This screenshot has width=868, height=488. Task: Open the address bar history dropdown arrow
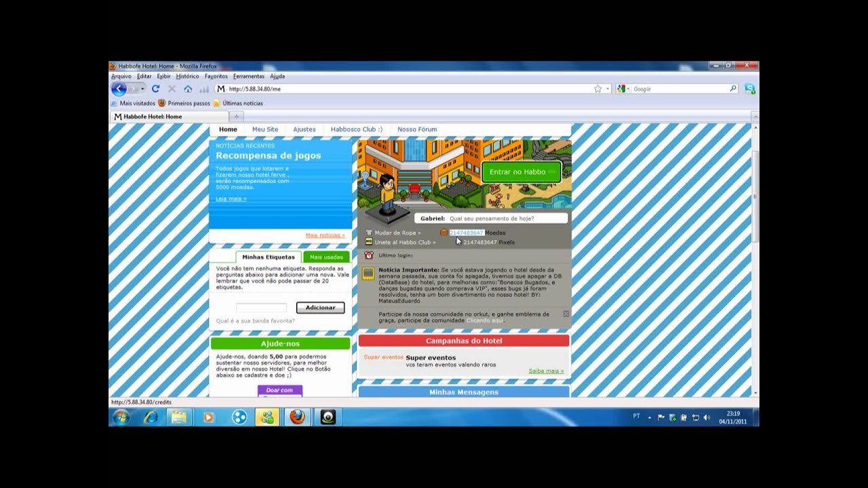click(608, 89)
